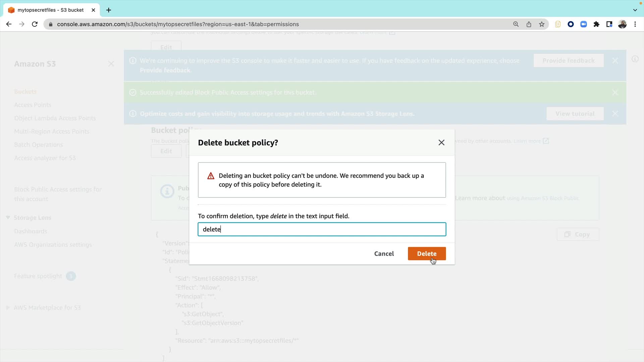Open the side panel icon

pos(609,24)
